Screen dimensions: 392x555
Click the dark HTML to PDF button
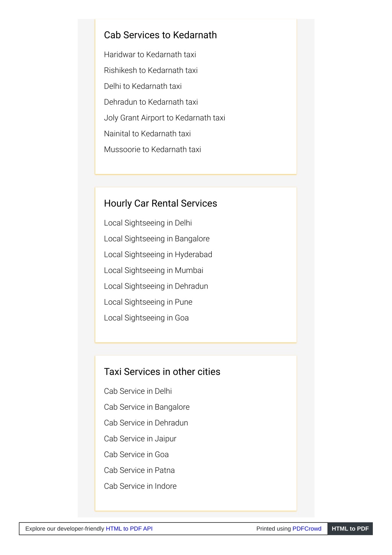350,529
